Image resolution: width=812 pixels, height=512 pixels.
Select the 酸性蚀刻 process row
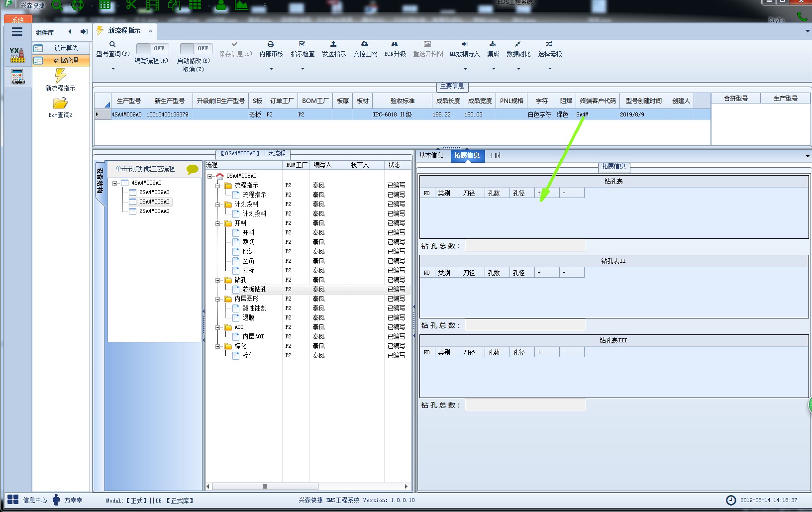[308, 308]
